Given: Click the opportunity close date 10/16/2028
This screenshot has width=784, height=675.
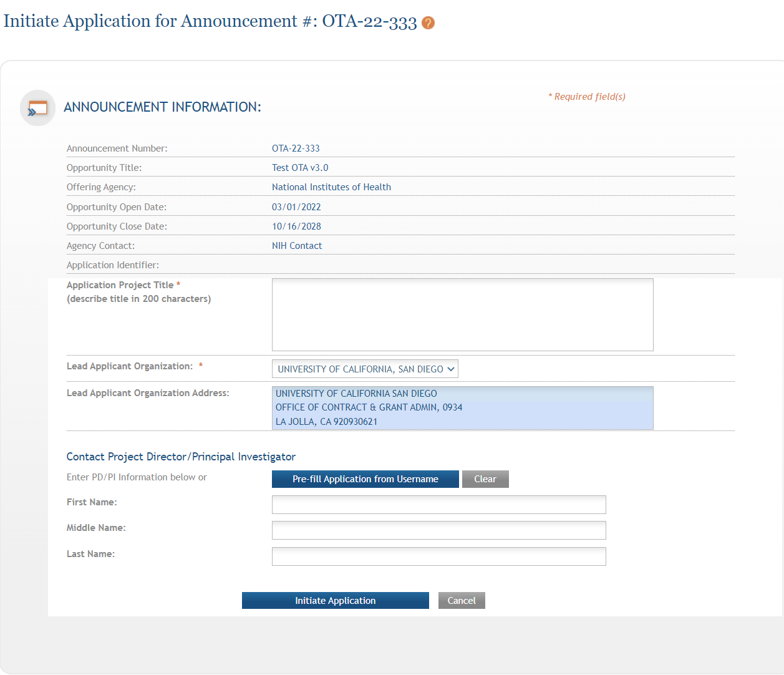Looking at the screenshot, I should coord(296,226).
